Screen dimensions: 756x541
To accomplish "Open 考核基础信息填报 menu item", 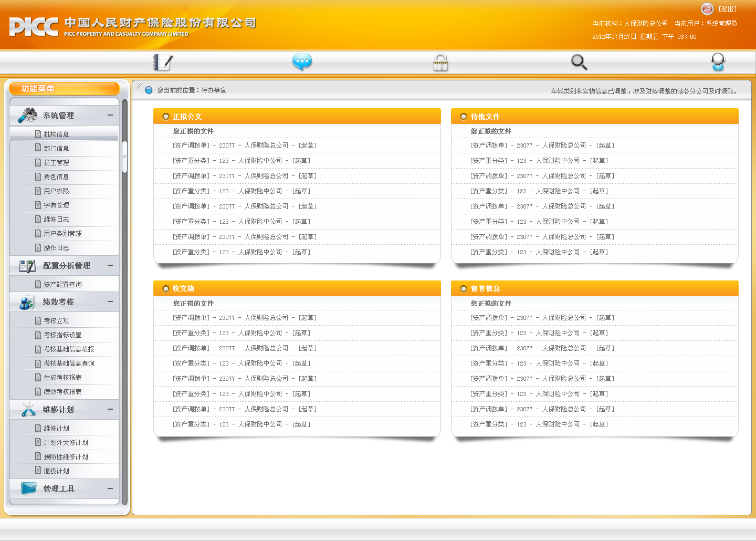I will point(69,349).
